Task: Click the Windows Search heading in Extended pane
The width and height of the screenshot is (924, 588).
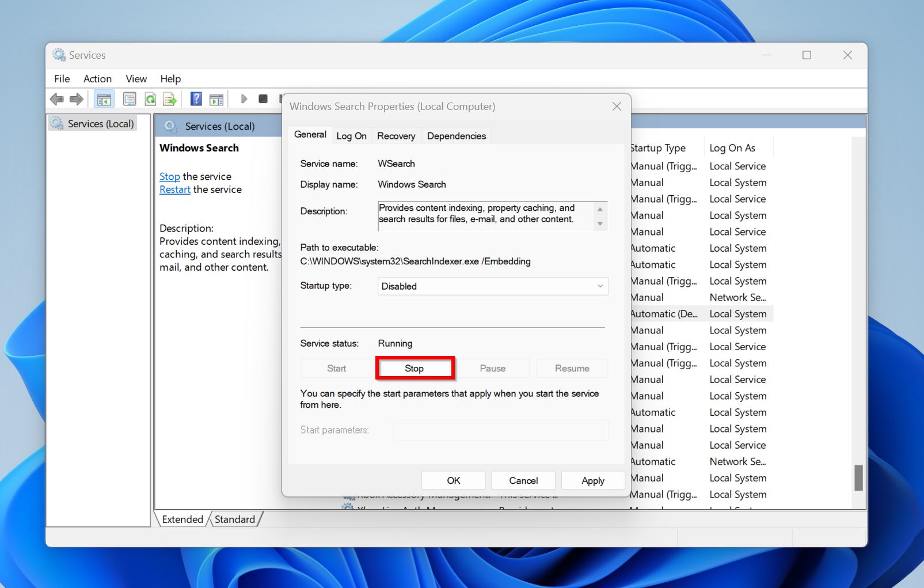Action: [x=199, y=148]
